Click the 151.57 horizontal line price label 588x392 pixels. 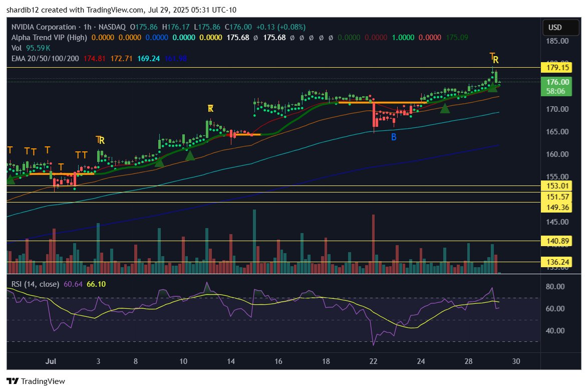click(557, 197)
